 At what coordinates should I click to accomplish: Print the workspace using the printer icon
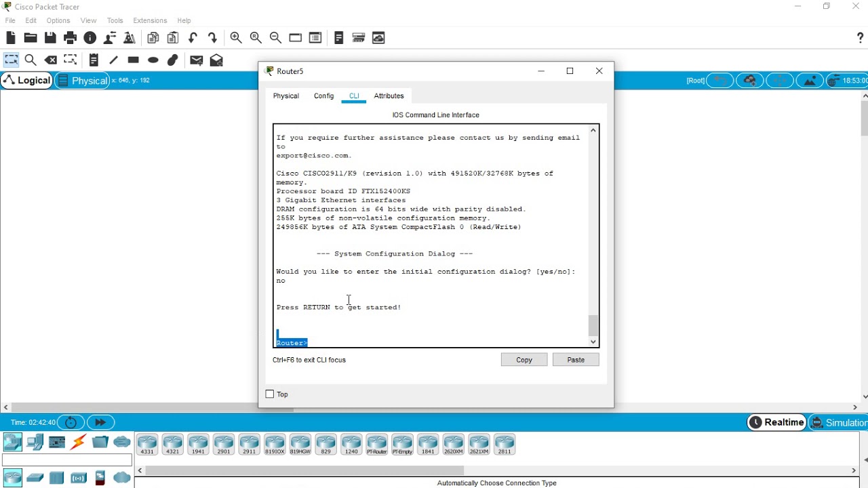tap(70, 38)
